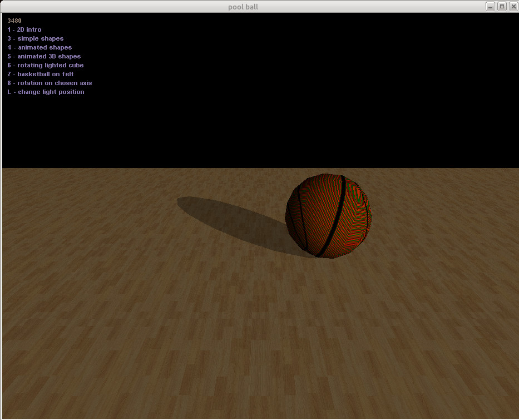Select the '3 - simple shapes' entry
Image resolution: width=519 pixels, height=420 pixels.
(x=36, y=38)
